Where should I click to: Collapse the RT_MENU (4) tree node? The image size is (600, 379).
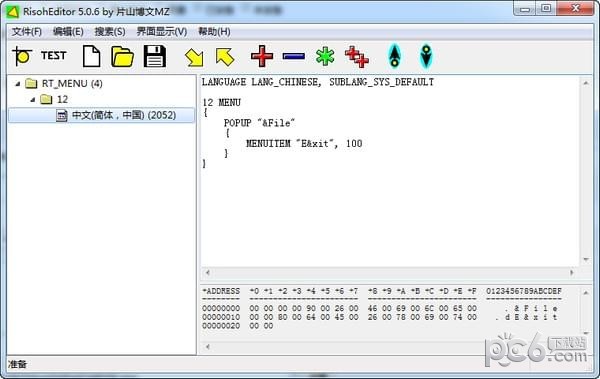(18, 83)
